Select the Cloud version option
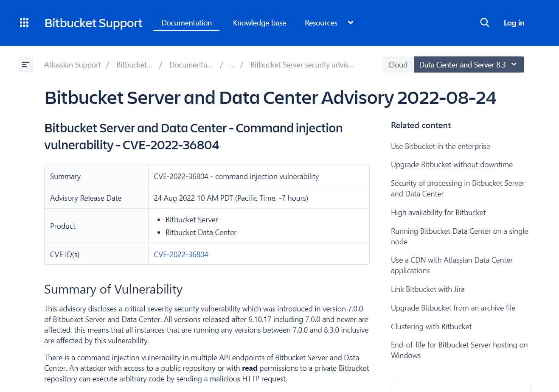The height and width of the screenshot is (392, 559). pyautogui.click(x=397, y=64)
